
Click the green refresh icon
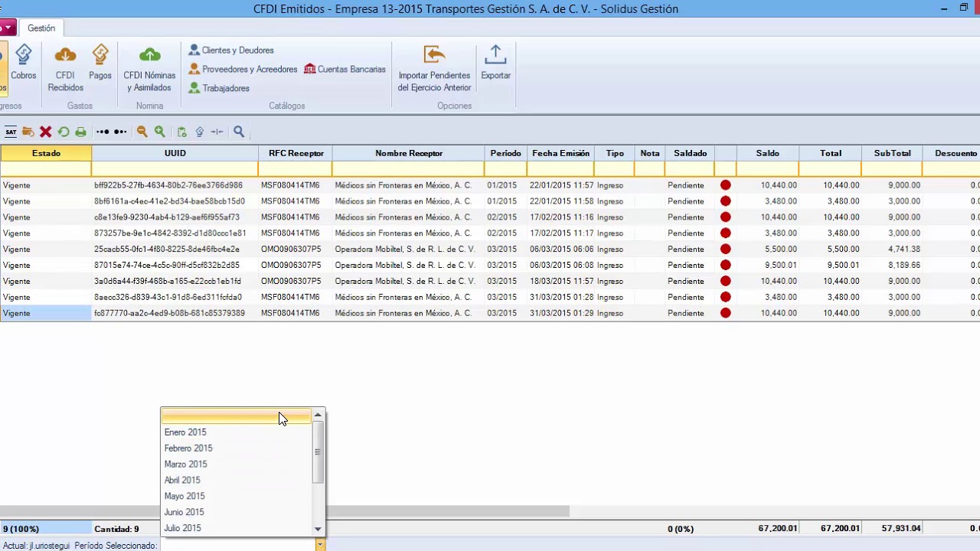64,132
